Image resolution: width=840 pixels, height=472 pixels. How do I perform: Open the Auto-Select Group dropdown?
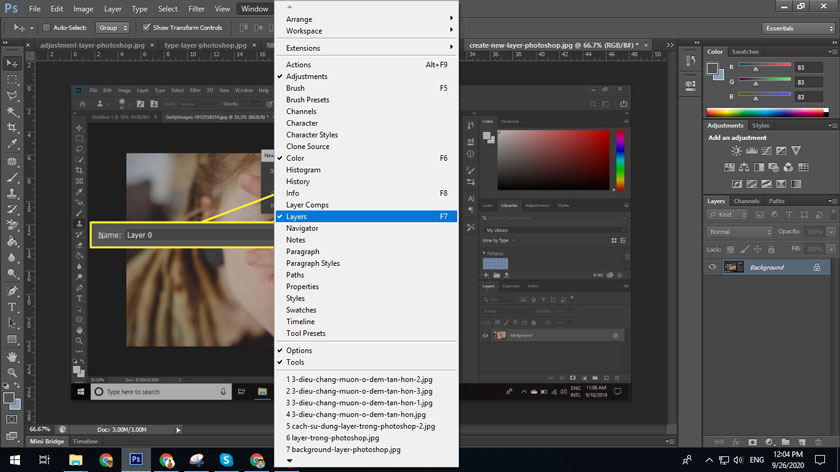tap(112, 27)
